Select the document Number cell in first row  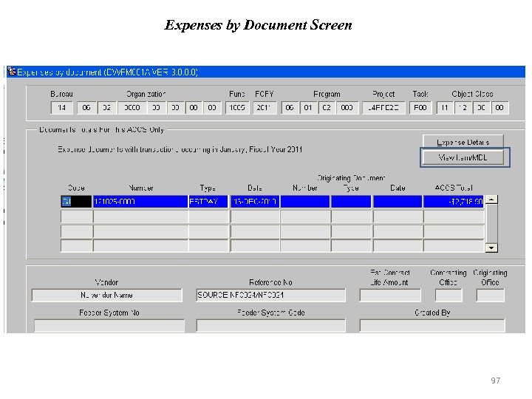tap(140, 202)
